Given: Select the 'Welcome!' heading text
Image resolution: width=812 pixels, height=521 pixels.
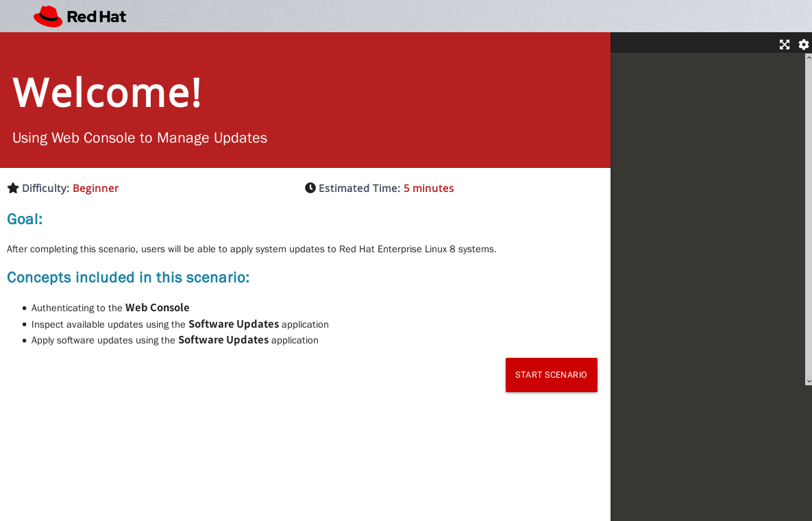Looking at the screenshot, I should [x=107, y=92].
